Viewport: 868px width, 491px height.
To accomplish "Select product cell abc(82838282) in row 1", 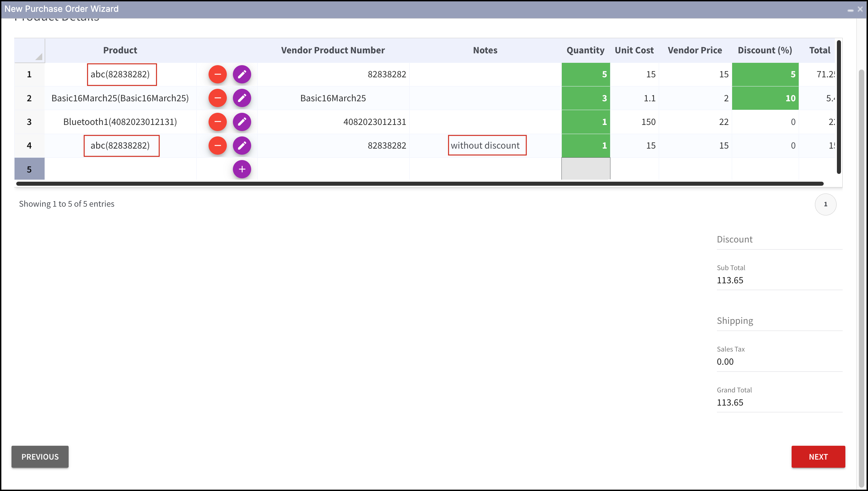I will (120, 74).
